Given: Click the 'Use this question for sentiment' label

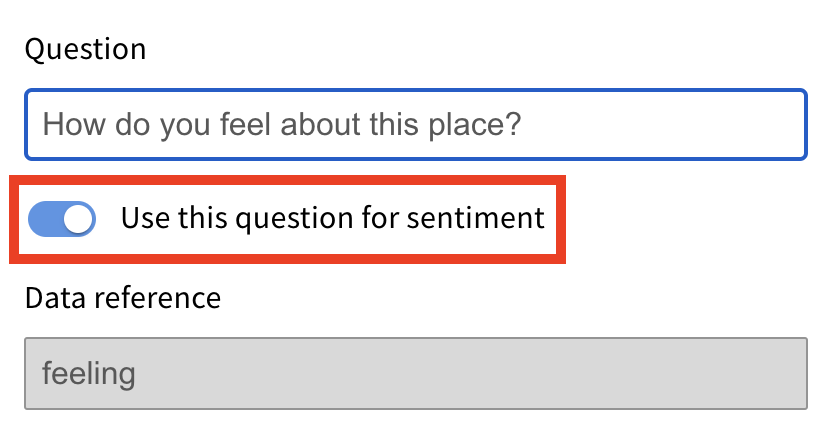Looking at the screenshot, I should coord(332,218).
